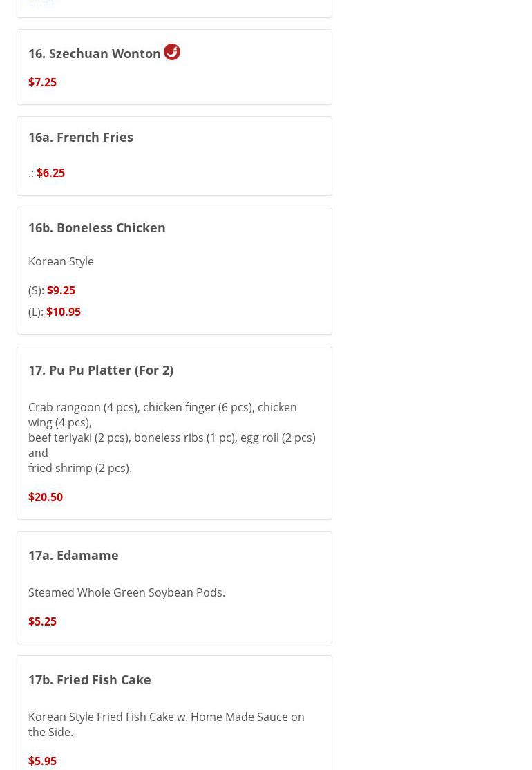
Task: Open the 16b. Boneless Chicken item
Action: [97, 227]
